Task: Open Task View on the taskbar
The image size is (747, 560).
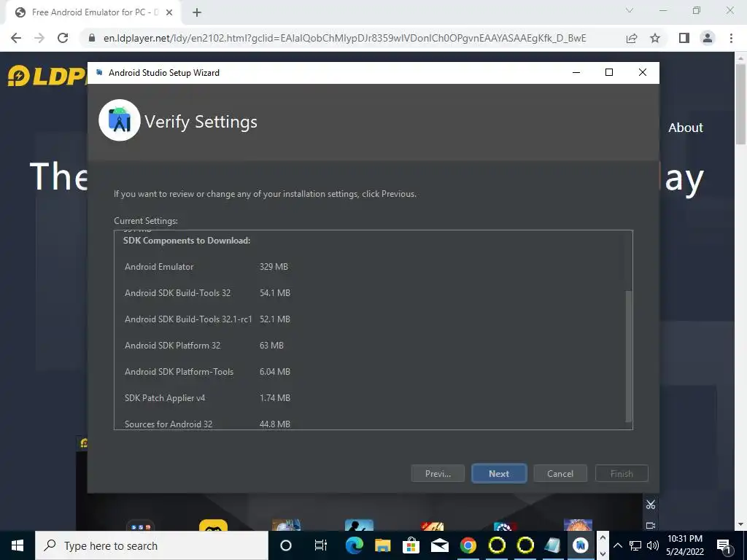Action: coord(321,545)
